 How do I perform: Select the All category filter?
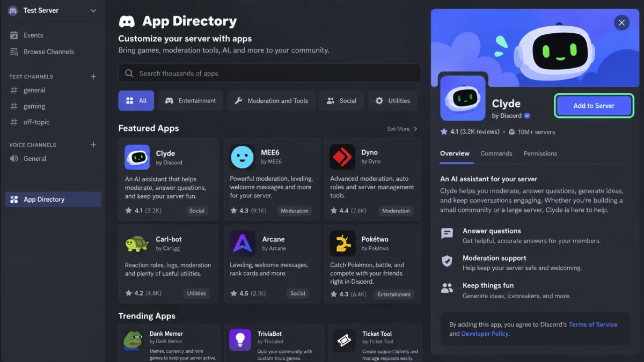[136, 101]
